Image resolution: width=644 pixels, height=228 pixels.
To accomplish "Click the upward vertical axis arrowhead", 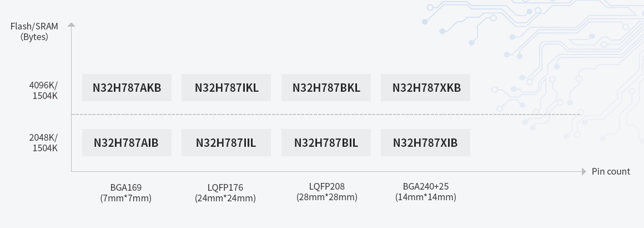I will [72, 24].
